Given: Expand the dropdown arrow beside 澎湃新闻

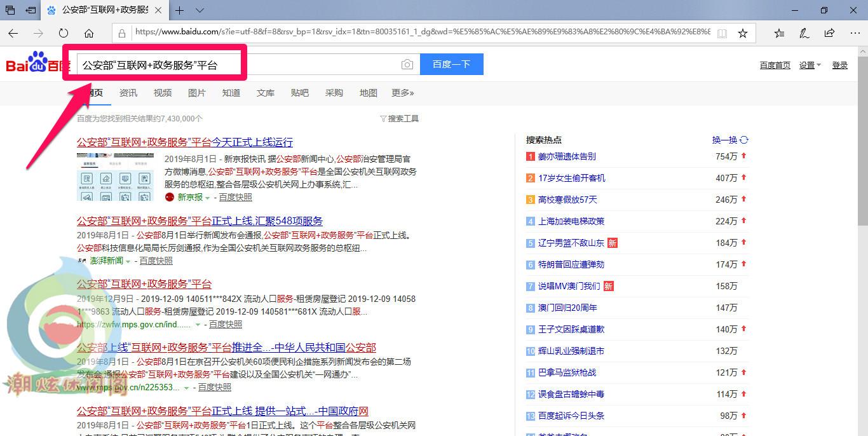Looking at the screenshot, I should (x=128, y=261).
